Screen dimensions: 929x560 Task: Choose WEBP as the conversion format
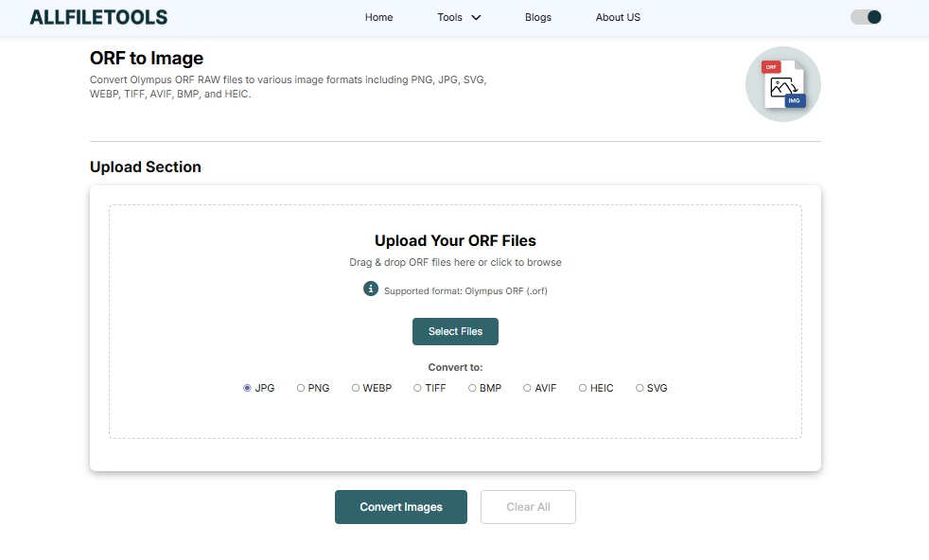tap(356, 388)
